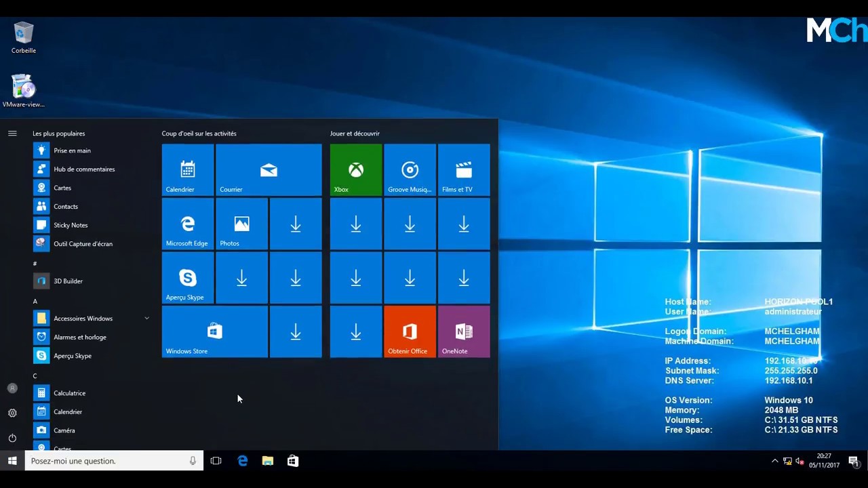
Task: Open File Explorer from the taskbar
Action: (x=268, y=461)
